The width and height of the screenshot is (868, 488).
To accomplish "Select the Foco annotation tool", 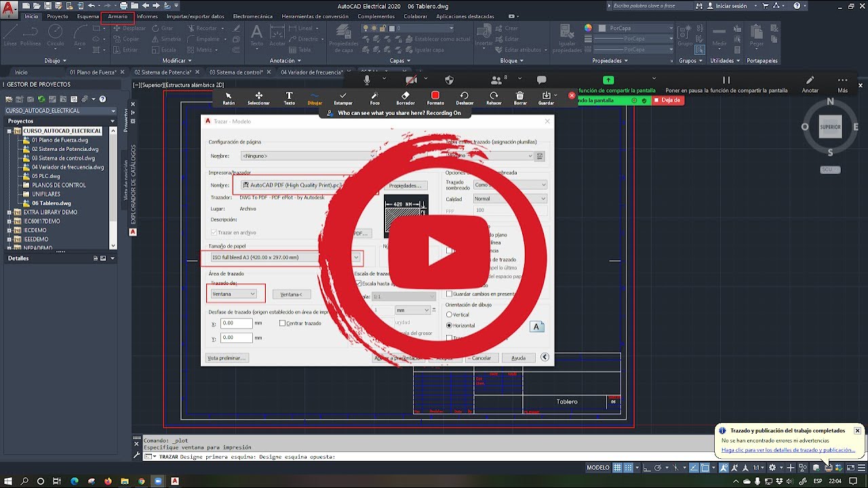I will [x=375, y=98].
